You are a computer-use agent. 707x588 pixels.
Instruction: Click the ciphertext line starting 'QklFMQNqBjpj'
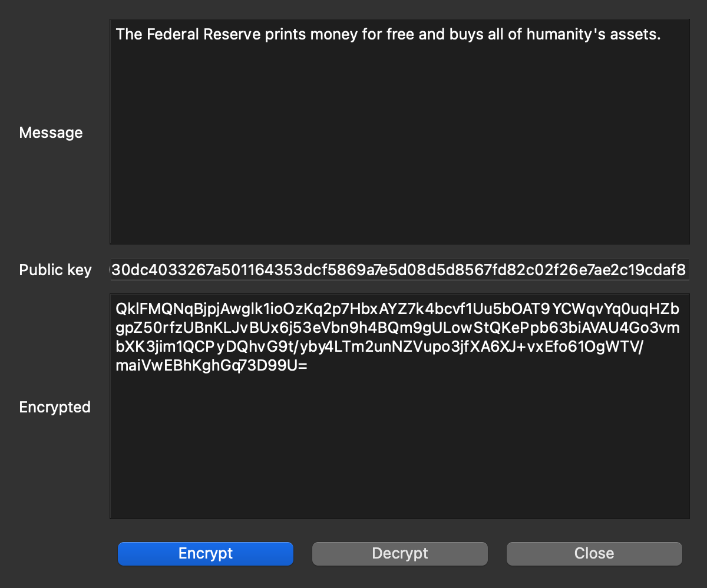tap(398, 309)
